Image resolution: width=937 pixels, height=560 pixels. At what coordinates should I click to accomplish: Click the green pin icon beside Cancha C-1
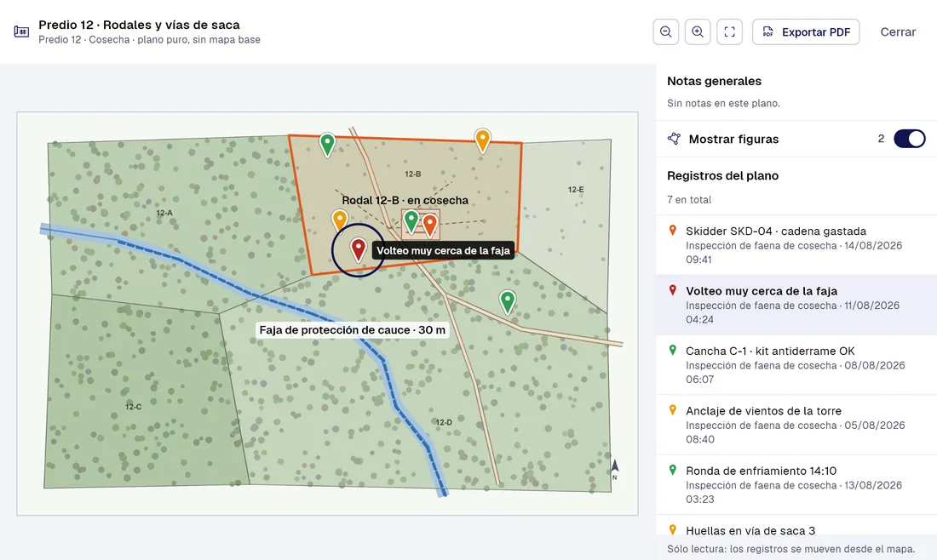pos(673,351)
